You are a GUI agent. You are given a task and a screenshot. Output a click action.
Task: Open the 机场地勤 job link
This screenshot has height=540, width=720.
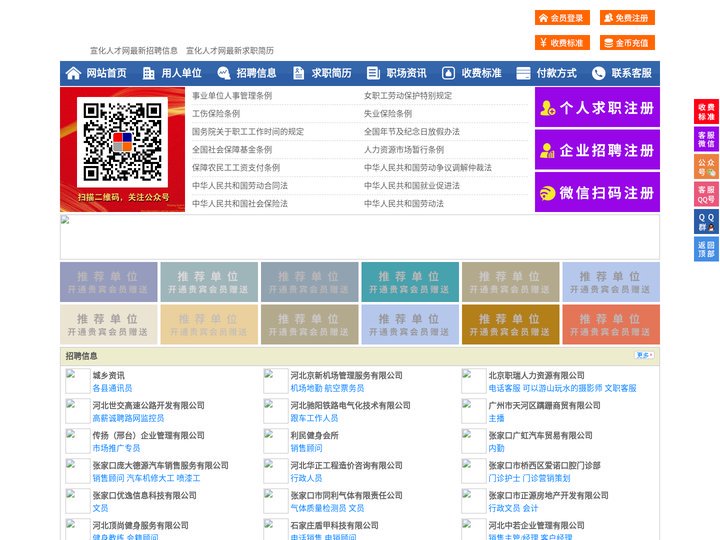pyautogui.click(x=306, y=388)
